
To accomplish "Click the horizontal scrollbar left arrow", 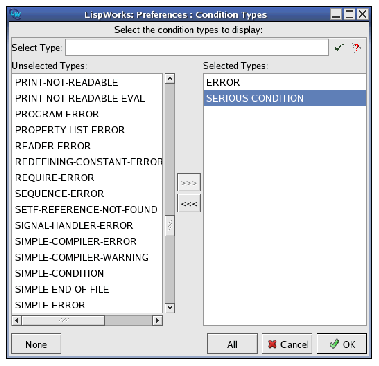I will (x=17, y=320).
